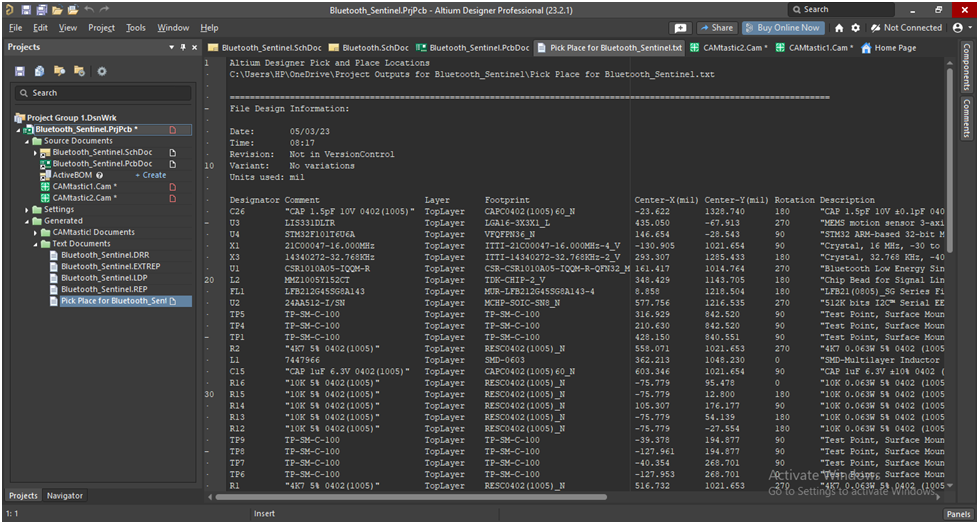This screenshot has height=524, width=979.
Task: Switch to the Navigator panel tab
Action: click(x=65, y=496)
